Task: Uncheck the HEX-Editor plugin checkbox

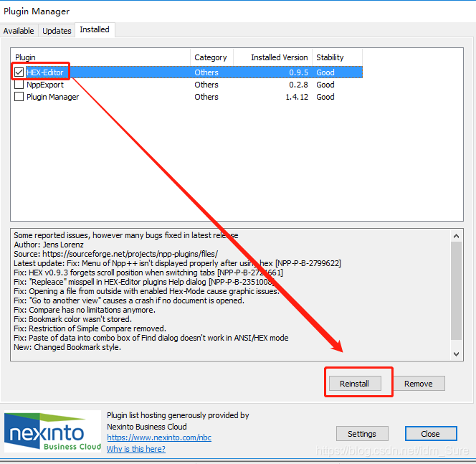Action: [x=19, y=72]
